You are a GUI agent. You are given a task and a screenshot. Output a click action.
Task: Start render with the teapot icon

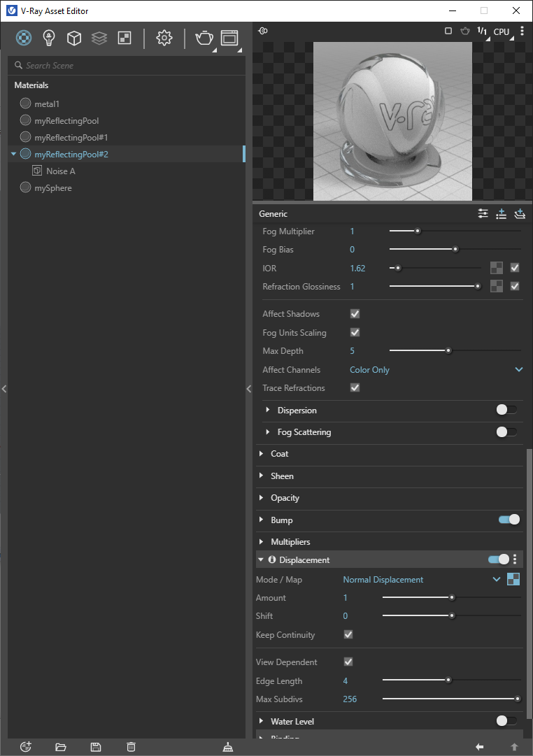pos(204,38)
